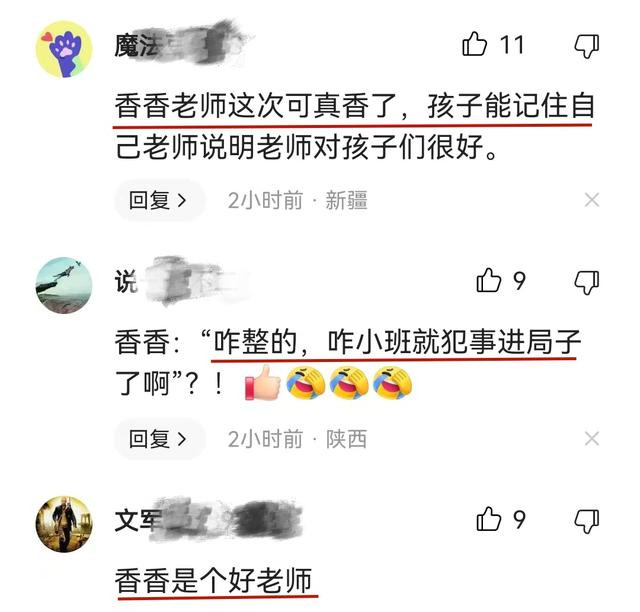This screenshot has width=640, height=612.
Task: Like the 香香老师这次可真香了 comment
Action: 475,44
